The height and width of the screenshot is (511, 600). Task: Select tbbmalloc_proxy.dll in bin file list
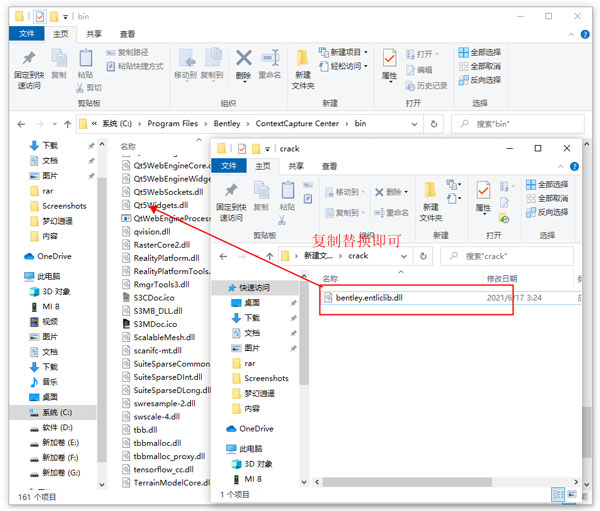click(163, 456)
